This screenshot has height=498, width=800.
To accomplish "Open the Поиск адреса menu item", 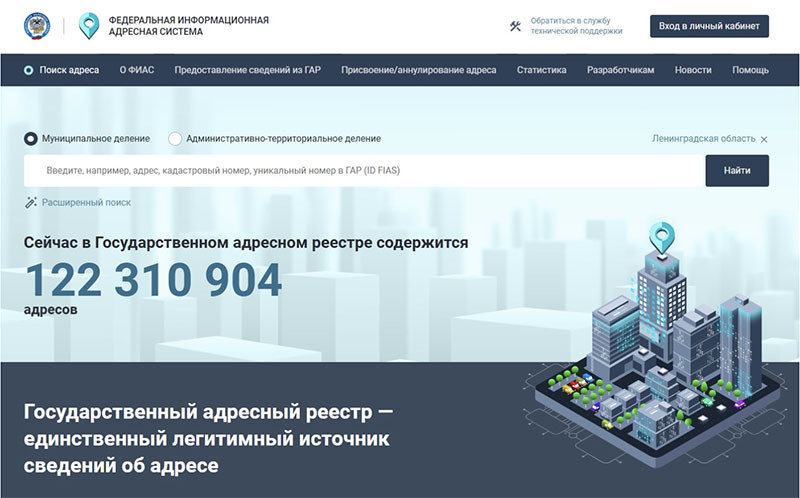I will tap(69, 70).
